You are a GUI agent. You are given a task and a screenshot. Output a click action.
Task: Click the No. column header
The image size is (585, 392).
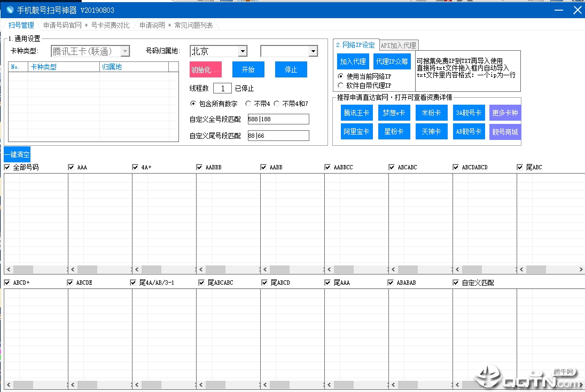click(x=18, y=67)
